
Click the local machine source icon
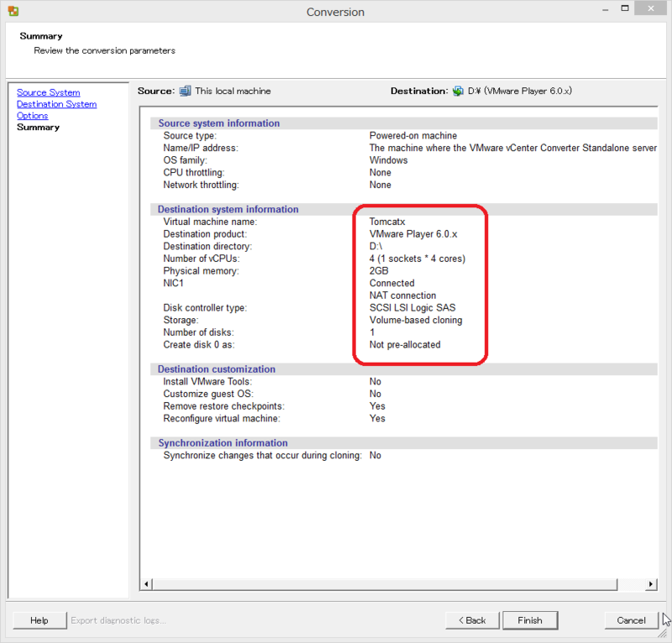click(185, 91)
